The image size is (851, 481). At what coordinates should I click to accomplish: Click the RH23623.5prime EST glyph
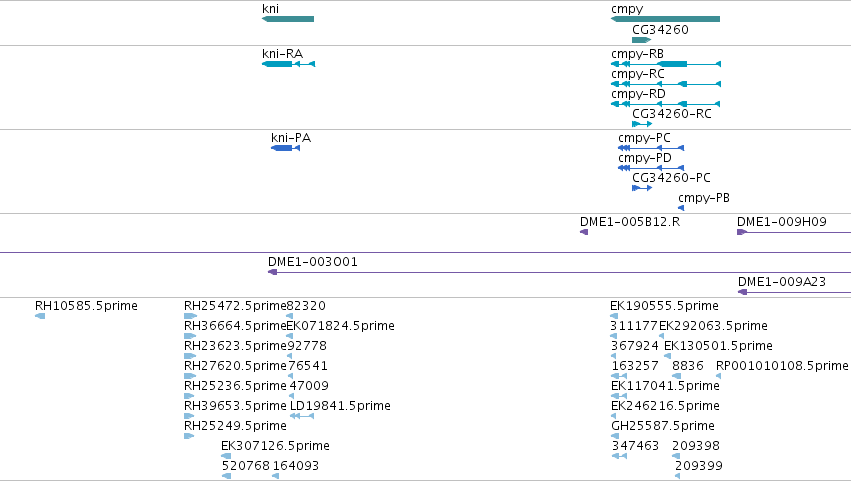click(190, 356)
